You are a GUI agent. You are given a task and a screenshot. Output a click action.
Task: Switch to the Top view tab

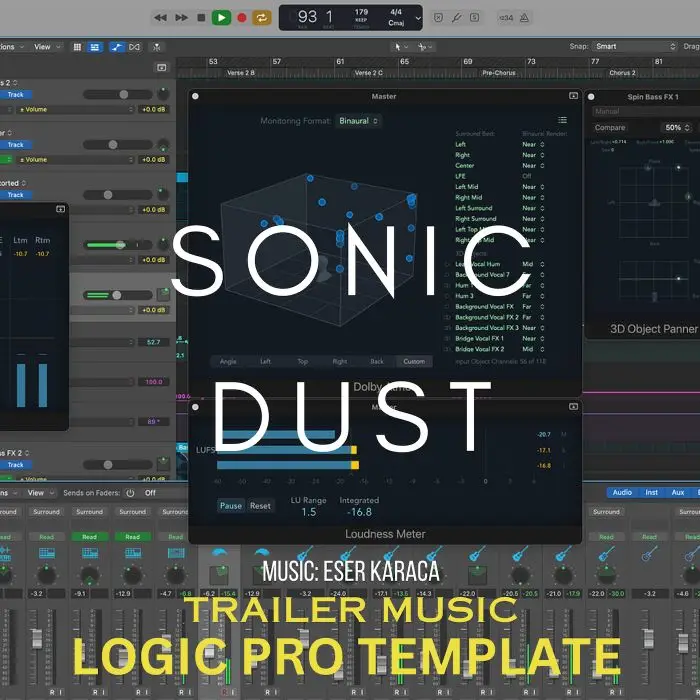[x=303, y=362]
